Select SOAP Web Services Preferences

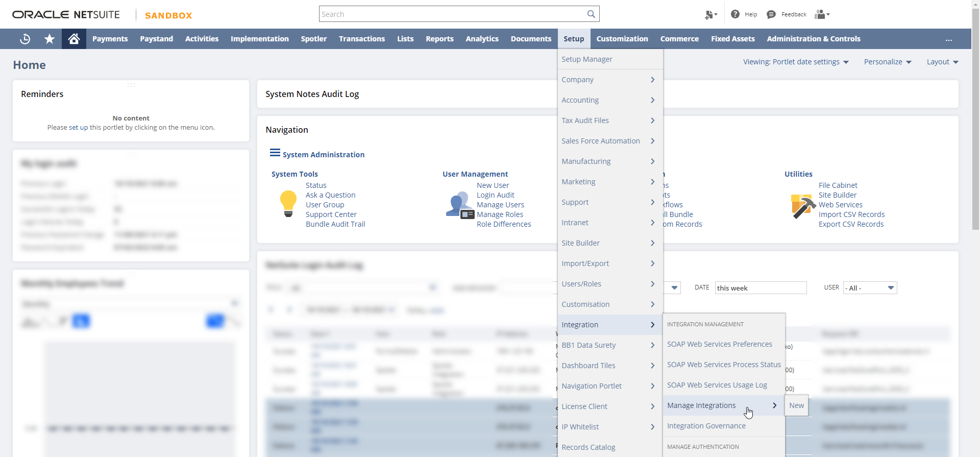[x=723, y=344]
